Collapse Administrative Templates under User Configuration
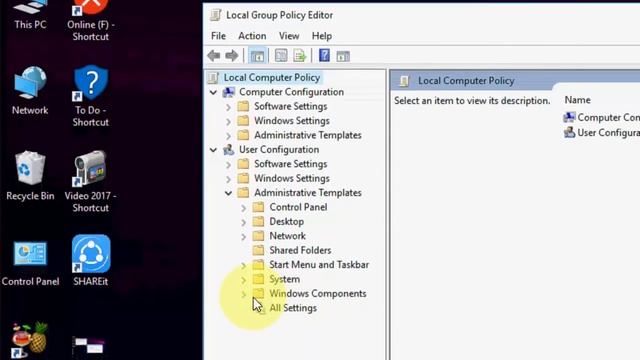 (228, 193)
